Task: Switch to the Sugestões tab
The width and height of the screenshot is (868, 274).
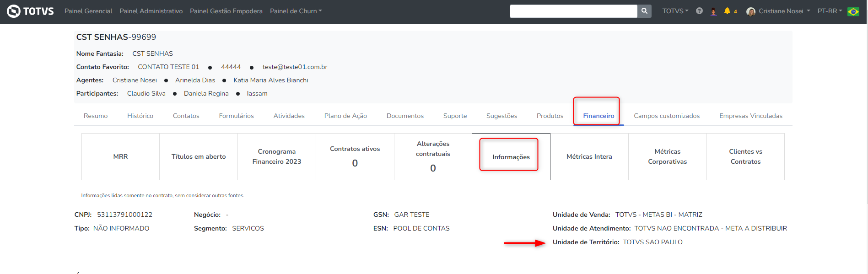Action: (501, 116)
